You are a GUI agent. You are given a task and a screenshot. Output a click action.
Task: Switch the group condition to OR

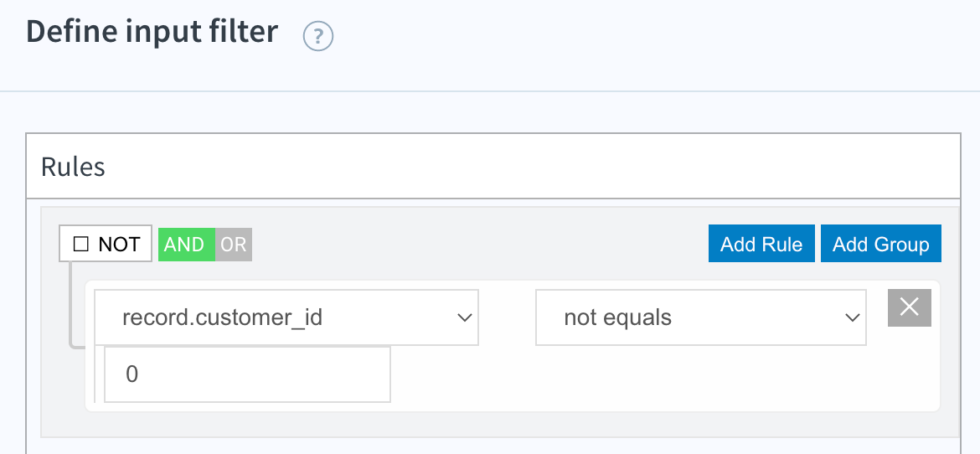coord(234,244)
